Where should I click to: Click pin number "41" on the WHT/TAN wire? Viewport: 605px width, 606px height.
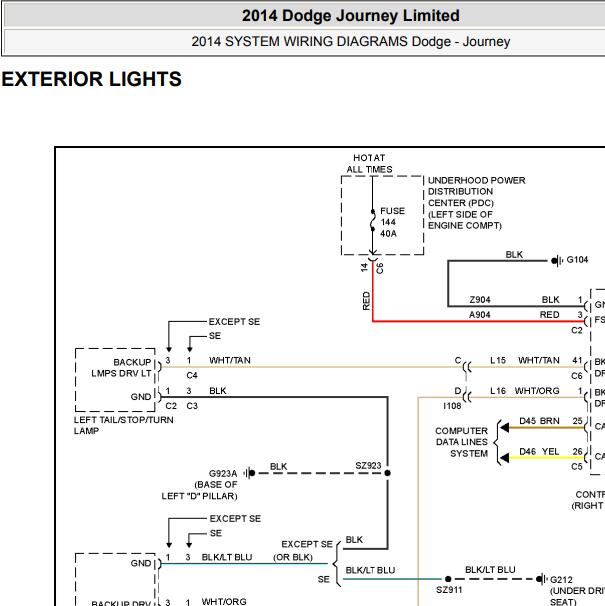577,360
